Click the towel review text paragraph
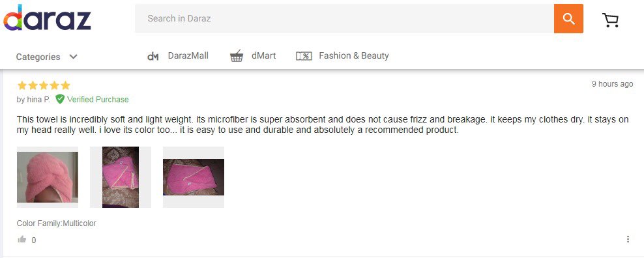Image resolution: width=644 pixels, height=258 pixels. click(323, 125)
